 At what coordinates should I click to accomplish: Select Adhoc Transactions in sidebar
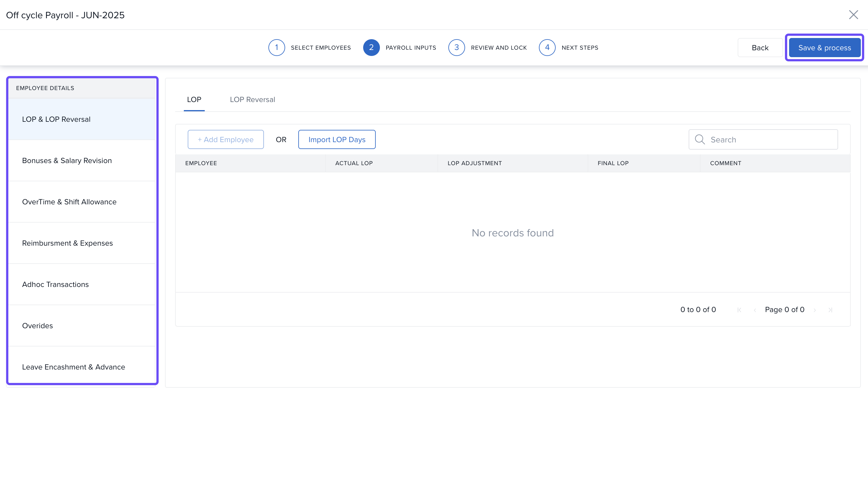tap(56, 285)
